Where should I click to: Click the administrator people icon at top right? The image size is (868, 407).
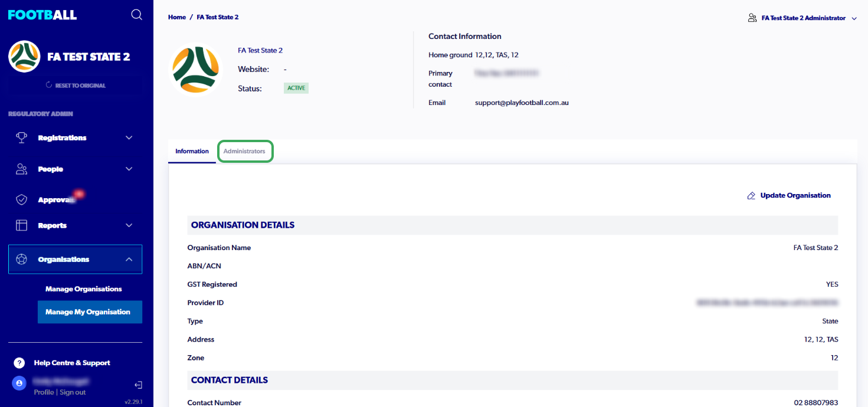click(x=752, y=18)
